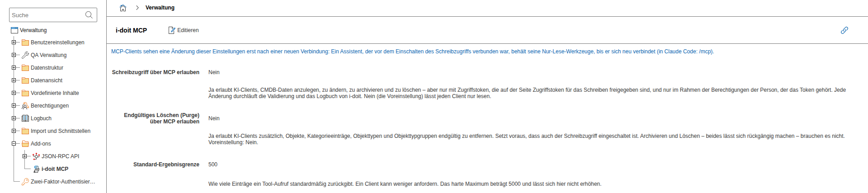Select Berechtigungen tree entry

pyautogui.click(x=50, y=106)
